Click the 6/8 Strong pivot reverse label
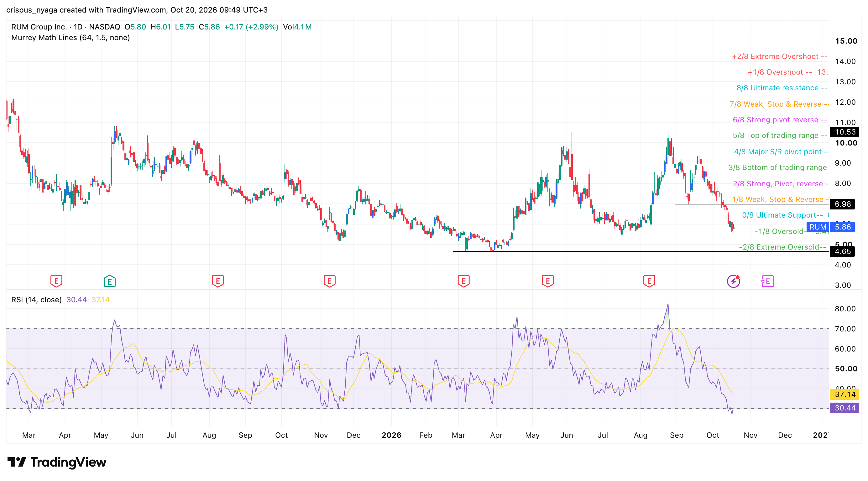Image resolution: width=868 pixels, height=481 pixels. click(x=780, y=120)
